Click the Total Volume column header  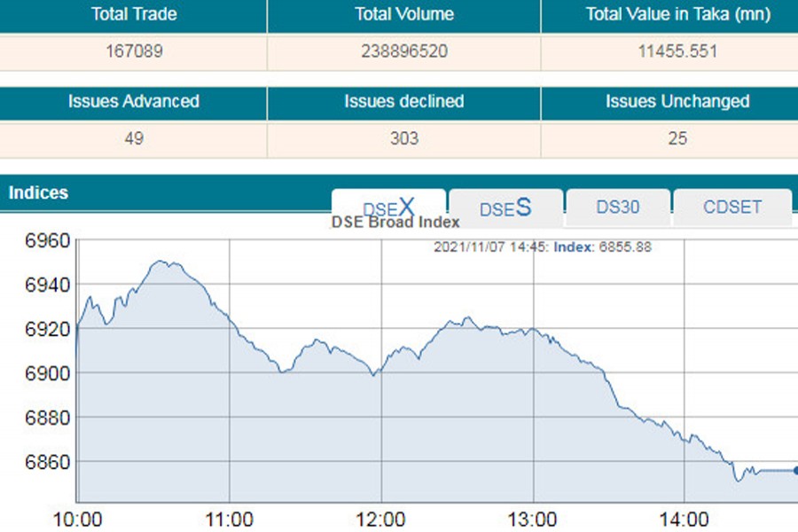coord(403,15)
